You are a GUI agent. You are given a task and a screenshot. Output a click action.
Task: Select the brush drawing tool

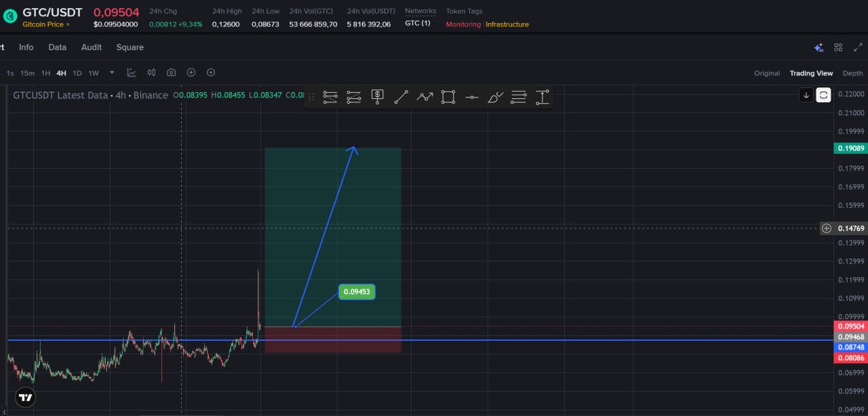pos(496,97)
